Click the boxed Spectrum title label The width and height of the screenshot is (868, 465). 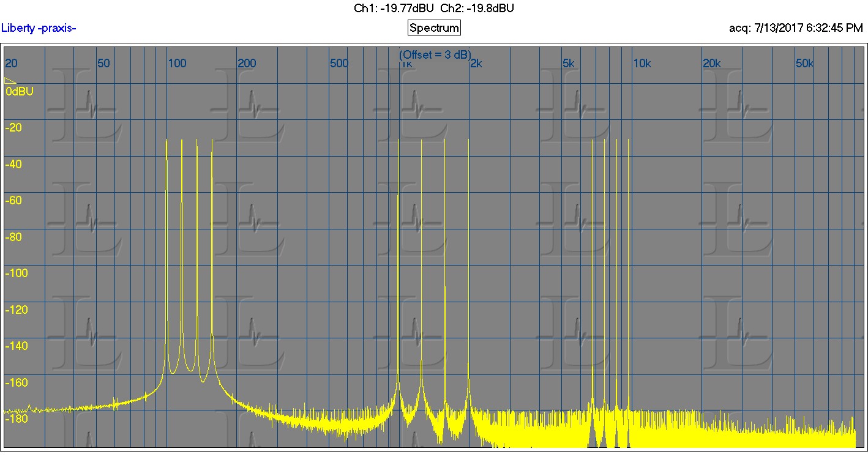pos(434,28)
